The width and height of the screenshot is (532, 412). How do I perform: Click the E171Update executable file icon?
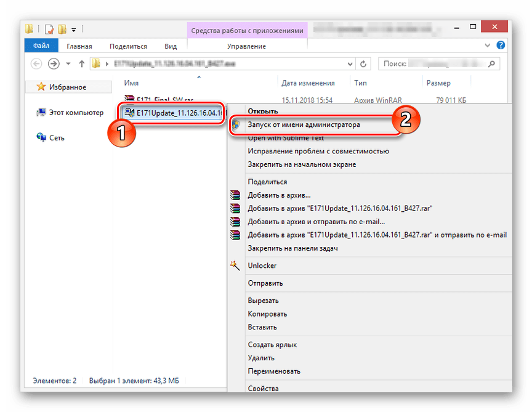tap(129, 112)
